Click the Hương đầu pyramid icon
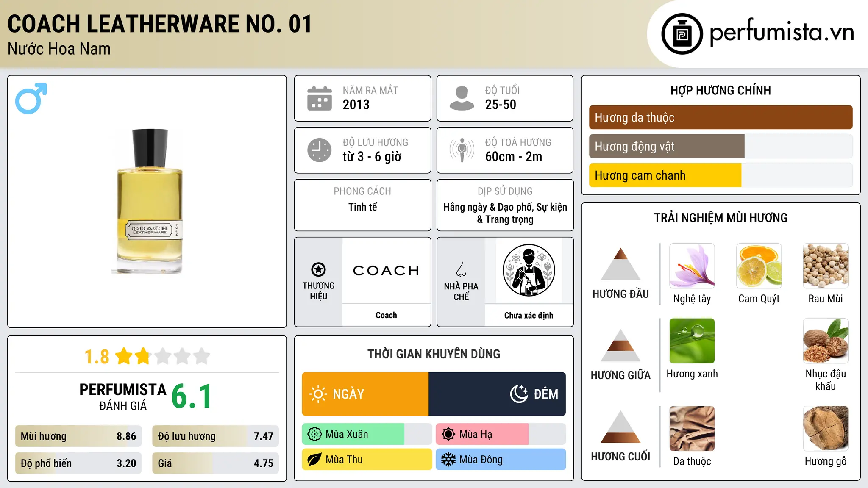Image resolution: width=868 pixels, height=488 pixels. pos(620,264)
